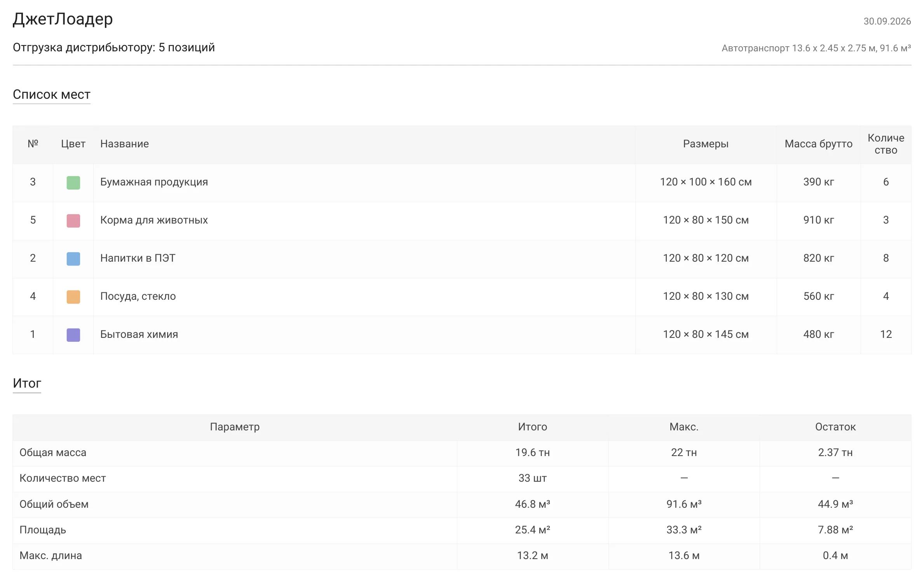Viewport: 924px width, 582px height.
Task: Select 'Отгрузка дистрибьютору: 5 позиций' subtitle
Action: click(x=114, y=47)
